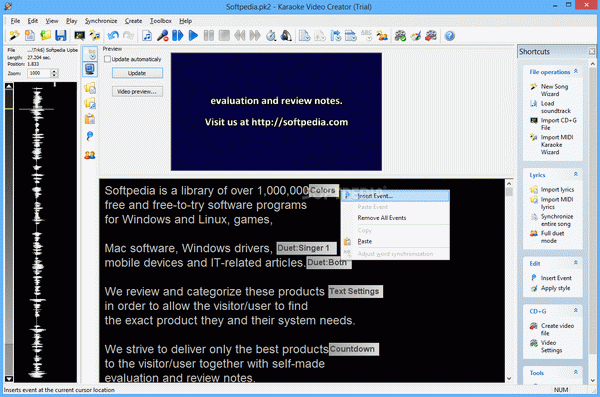Screen dimensions: 600x397
Task: Click the Apply style shortcut link
Action: tap(555, 288)
